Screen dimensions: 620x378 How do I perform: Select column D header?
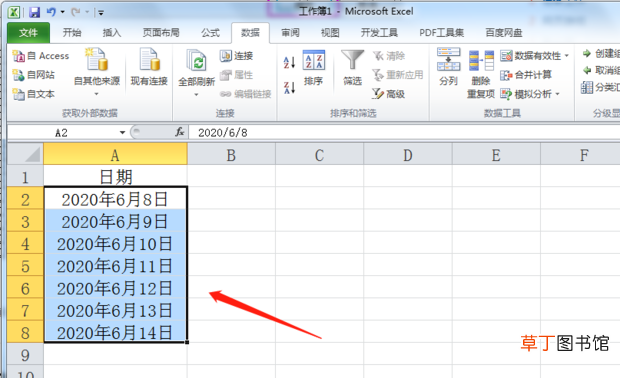coord(408,154)
